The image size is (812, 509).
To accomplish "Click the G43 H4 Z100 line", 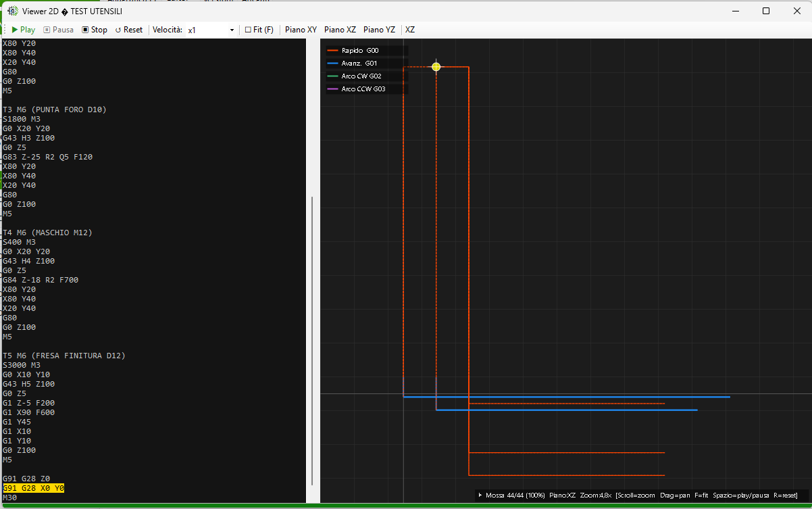I will (29, 261).
